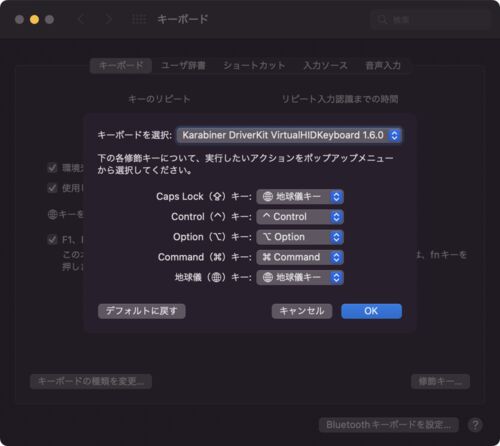Confirm with the blue OK button
This screenshot has width=500, height=446.
pos(371,311)
